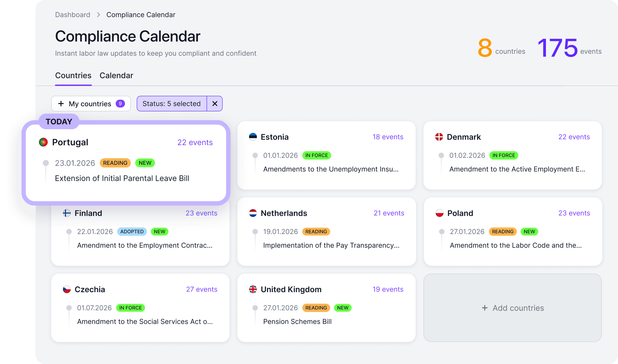Click the Poland flag icon

click(439, 213)
